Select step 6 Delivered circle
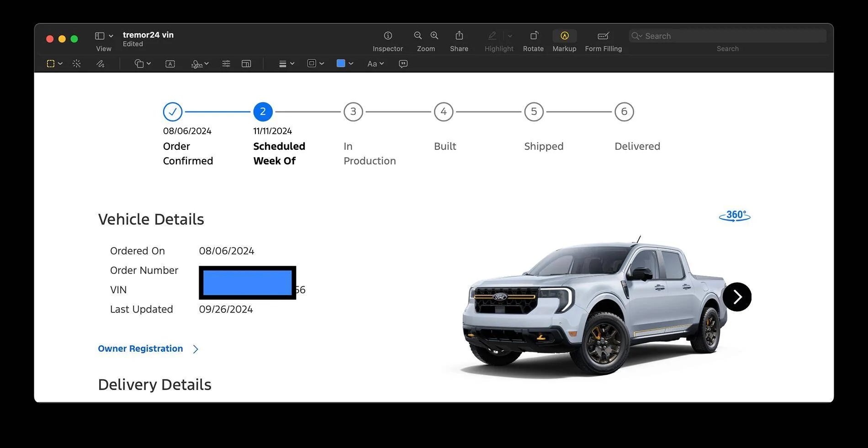The width and height of the screenshot is (868, 448). tap(624, 111)
